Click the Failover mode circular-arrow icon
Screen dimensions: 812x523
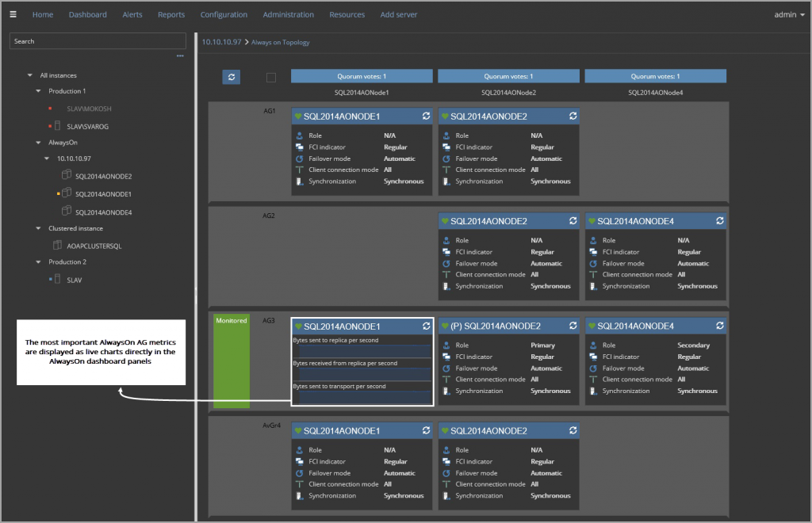click(301, 158)
